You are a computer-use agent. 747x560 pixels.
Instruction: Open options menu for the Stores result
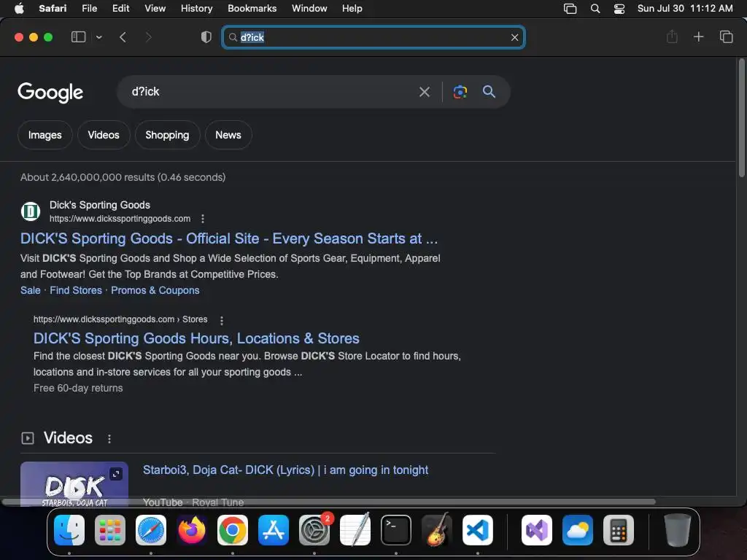click(x=222, y=320)
